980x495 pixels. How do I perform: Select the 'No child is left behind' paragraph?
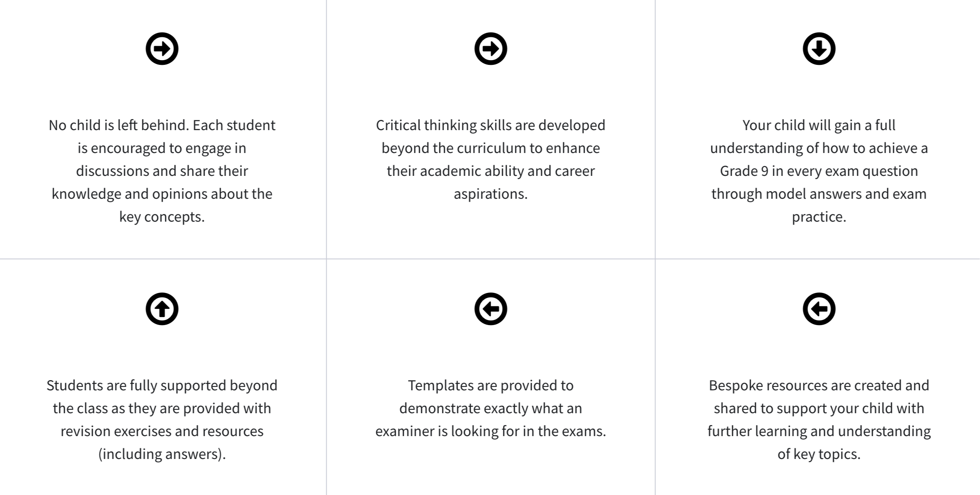coord(162,171)
